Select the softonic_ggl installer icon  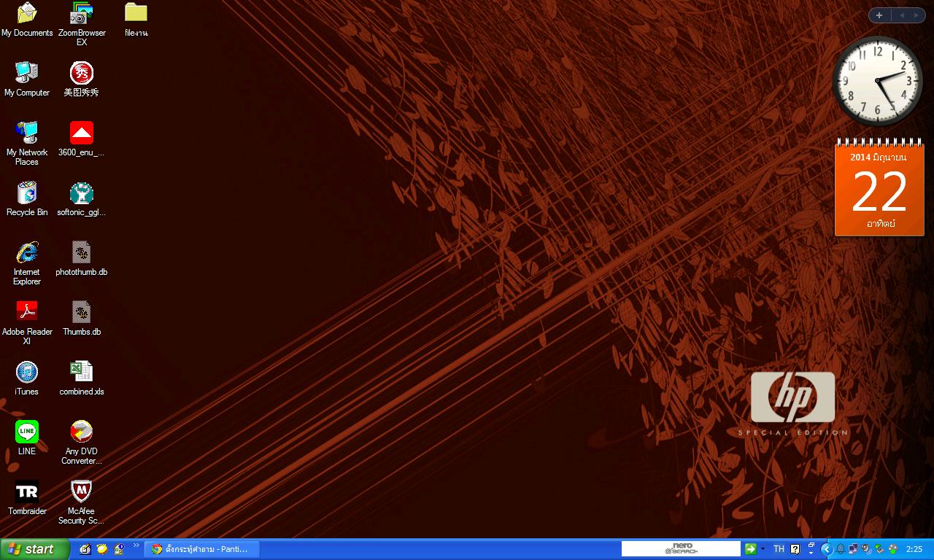click(x=82, y=198)
